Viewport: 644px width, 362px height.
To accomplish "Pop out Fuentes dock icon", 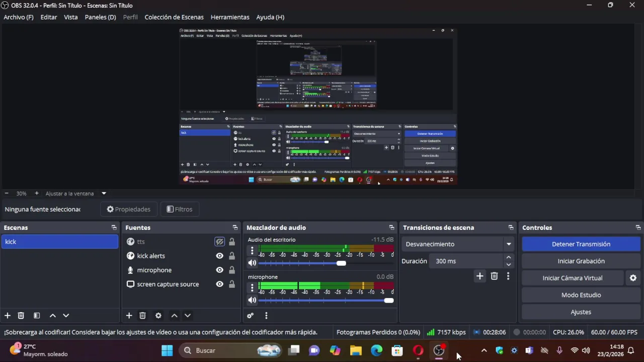I will click(x=235, y=228).
